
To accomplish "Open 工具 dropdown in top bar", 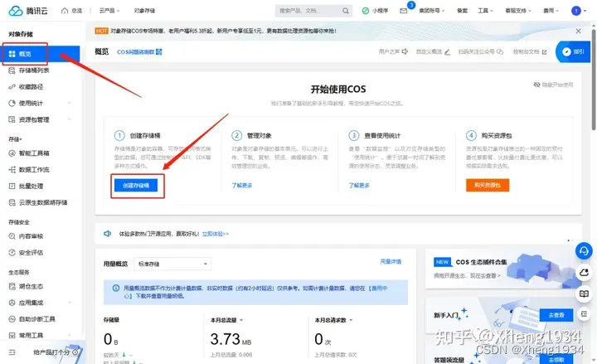I will (485, 11).
